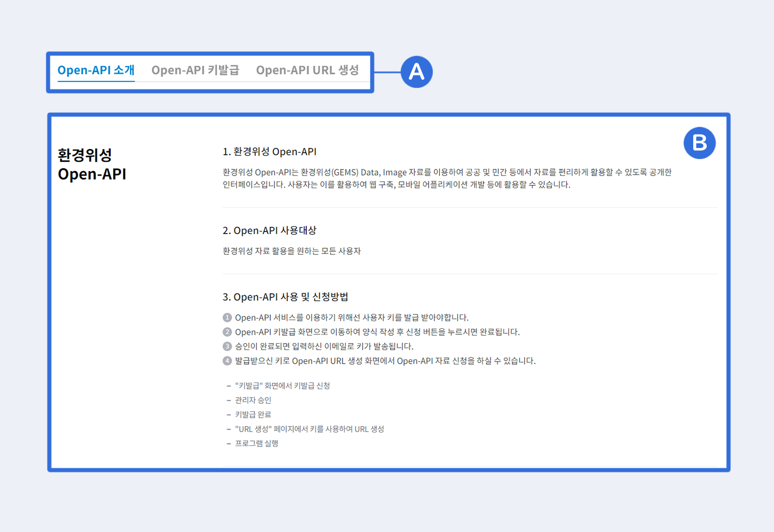Click the heading 2. Open-API 사용대상
This screenshot has height=532, width=774.
pos(269,231)
